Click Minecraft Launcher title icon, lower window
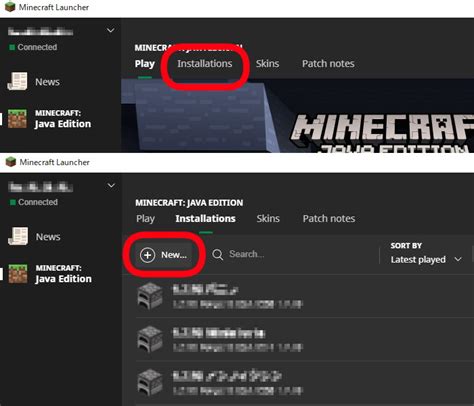The image size is (474, 406). pos(11,162)
